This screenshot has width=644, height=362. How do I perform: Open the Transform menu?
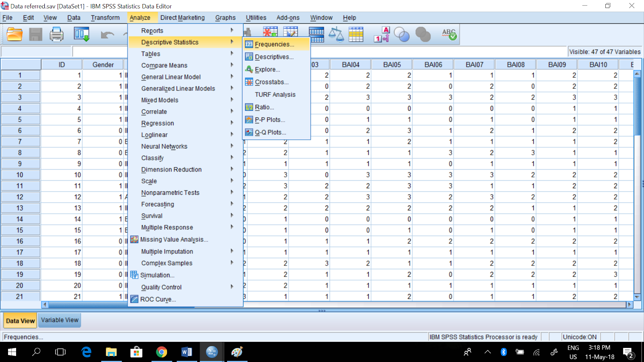[105, 18]
